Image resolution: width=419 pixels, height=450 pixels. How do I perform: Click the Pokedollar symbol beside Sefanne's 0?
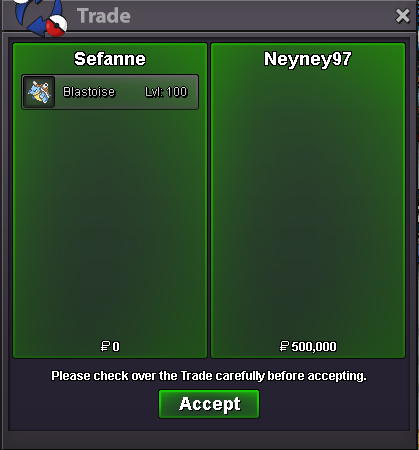[x=105, y=346]
